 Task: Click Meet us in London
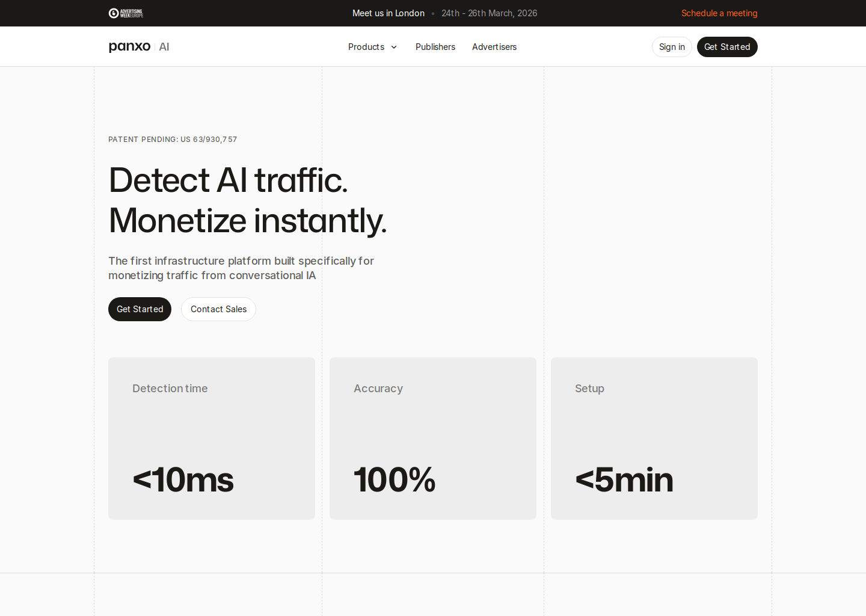coord(388,13)
